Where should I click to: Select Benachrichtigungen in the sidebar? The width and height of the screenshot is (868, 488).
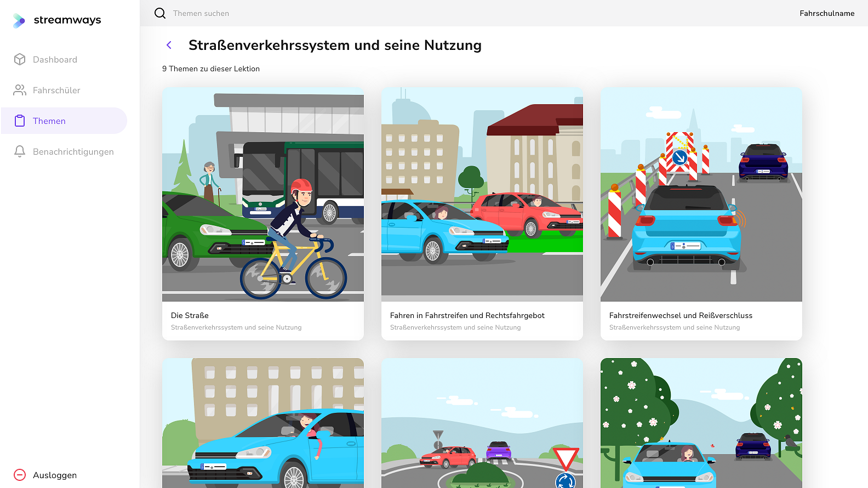[73, 151]
